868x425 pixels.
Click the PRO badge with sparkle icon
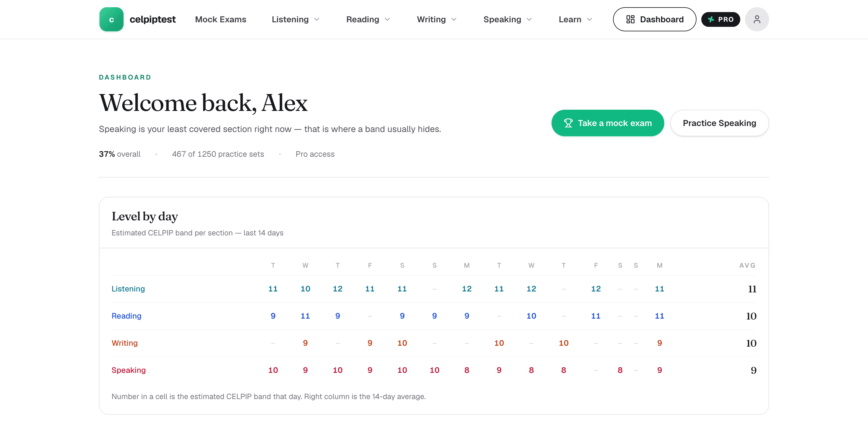coord(720,19)
